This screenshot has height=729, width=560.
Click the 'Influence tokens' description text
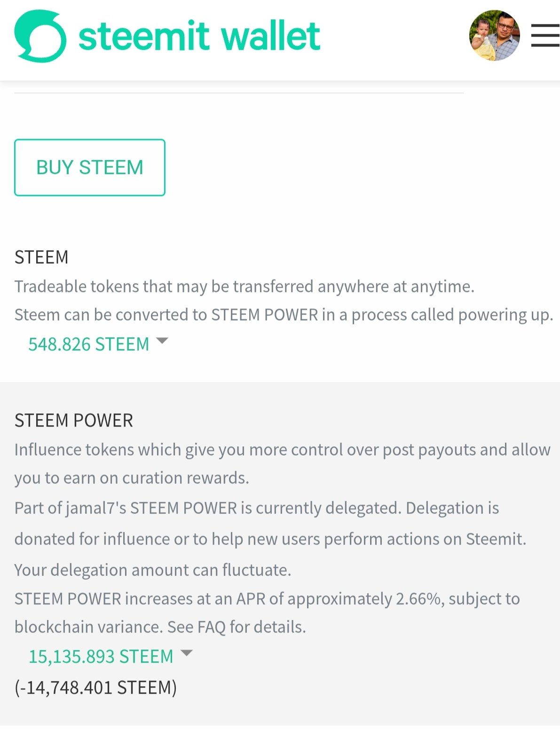[x=282, y=450]
